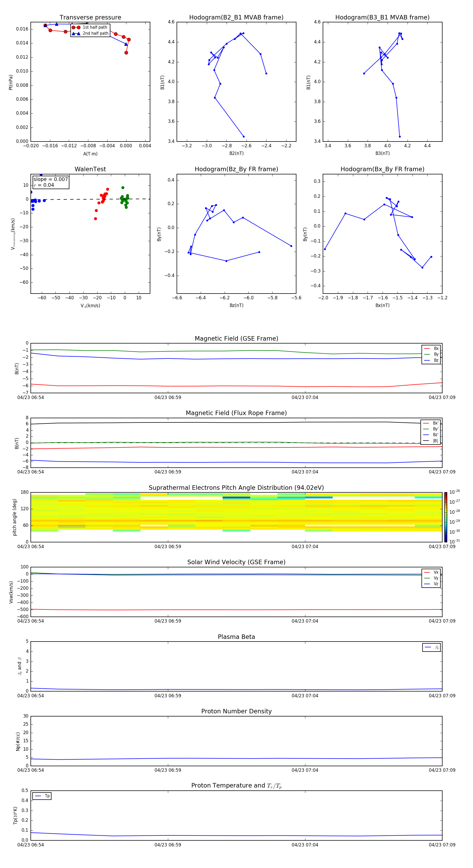This screenshot has width=473, height=868.
Task: Click the "1st half path" legend entry
Action: click(x=90, y=27)
